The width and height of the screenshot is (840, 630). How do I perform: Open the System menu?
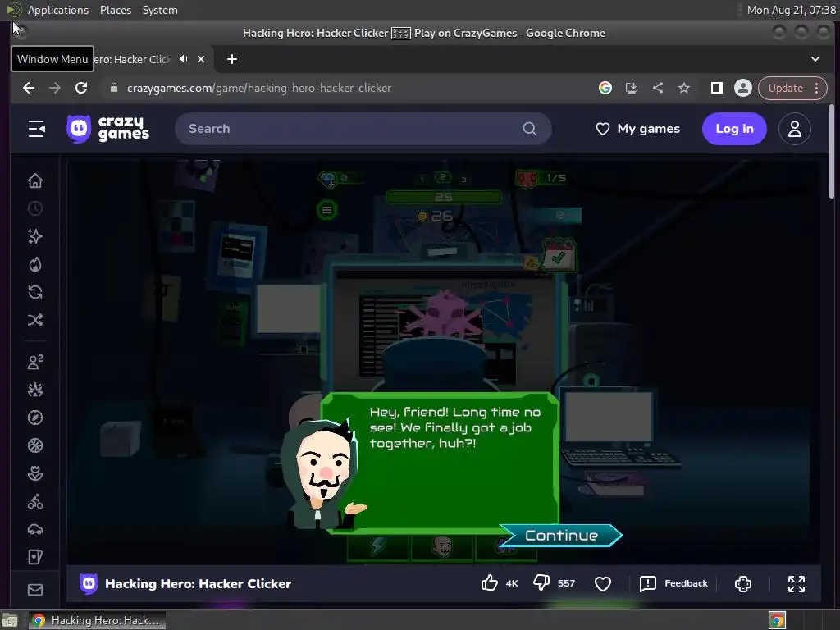click(x=160, y=10)
